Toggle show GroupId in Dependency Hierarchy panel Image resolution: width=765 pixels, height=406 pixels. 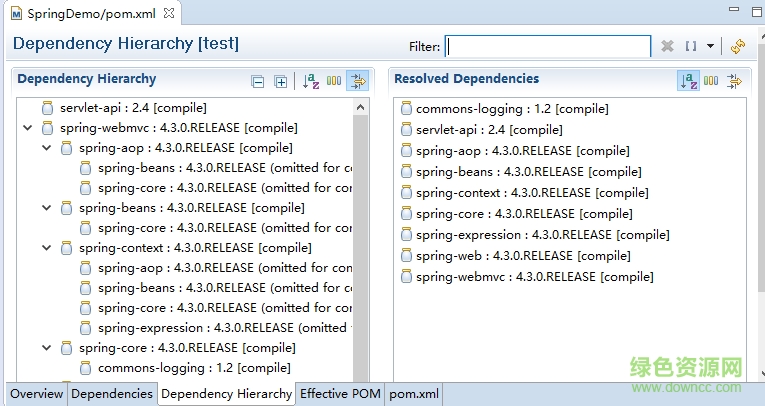tap(334, 81)
